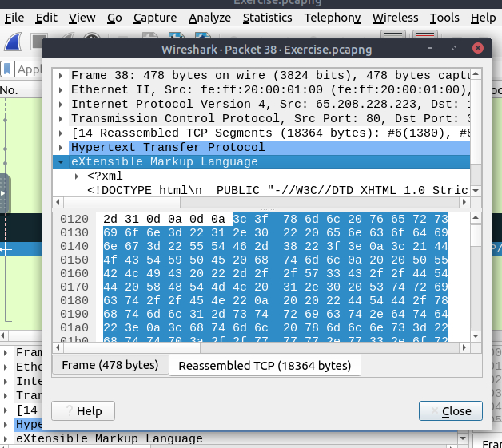Expand the Frame 38 tree row
Screen dimensions: 502x448
[x=61, y=76]
